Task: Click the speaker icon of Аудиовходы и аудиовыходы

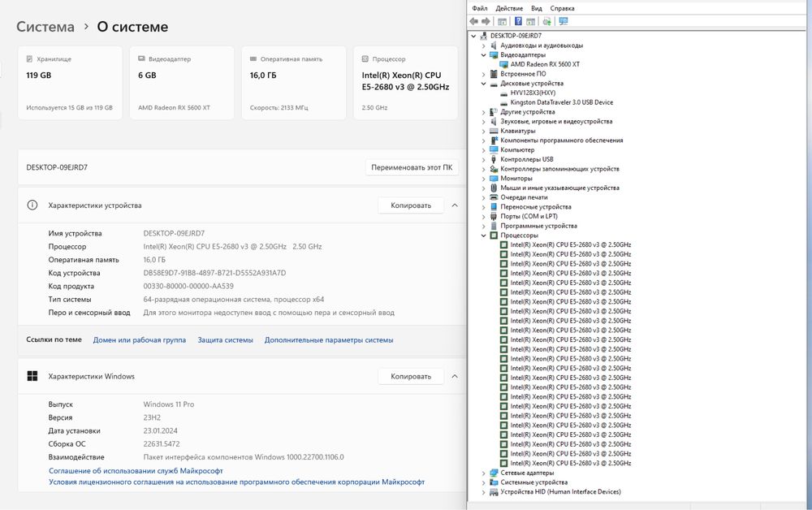Action: (x=494, y=45)
